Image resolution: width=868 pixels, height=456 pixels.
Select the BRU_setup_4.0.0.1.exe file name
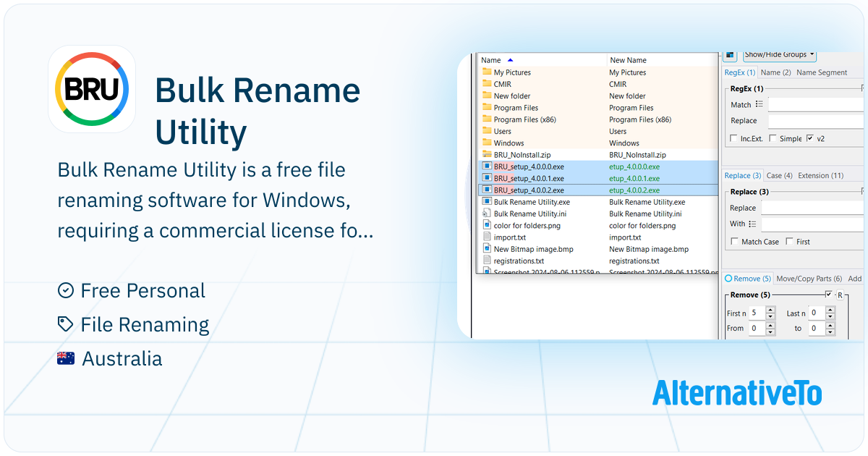529,178
